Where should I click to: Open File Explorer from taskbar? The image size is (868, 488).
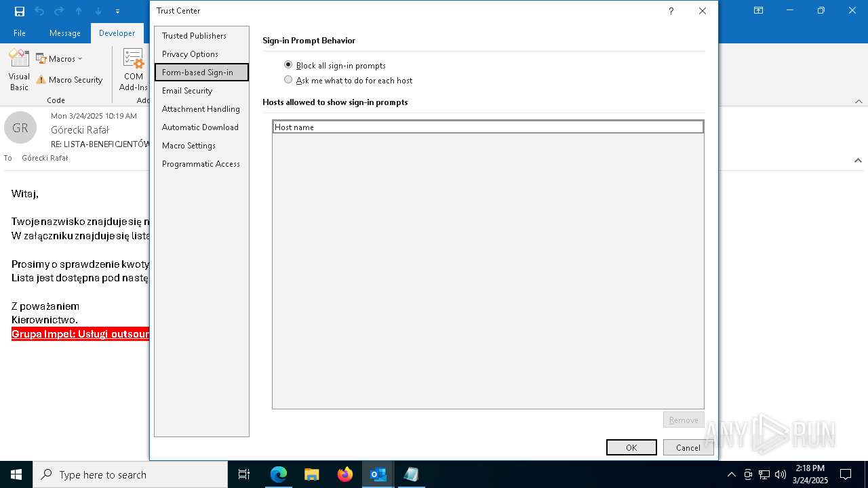coord(312,474)
